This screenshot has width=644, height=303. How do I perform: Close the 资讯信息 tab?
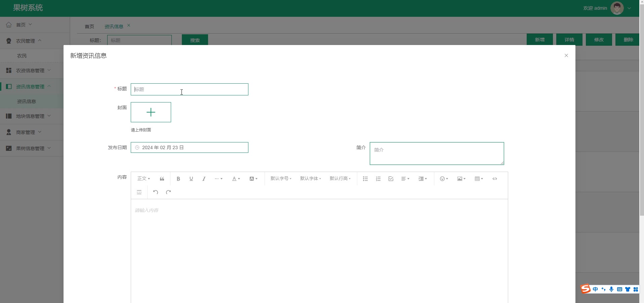click(129, 26)
